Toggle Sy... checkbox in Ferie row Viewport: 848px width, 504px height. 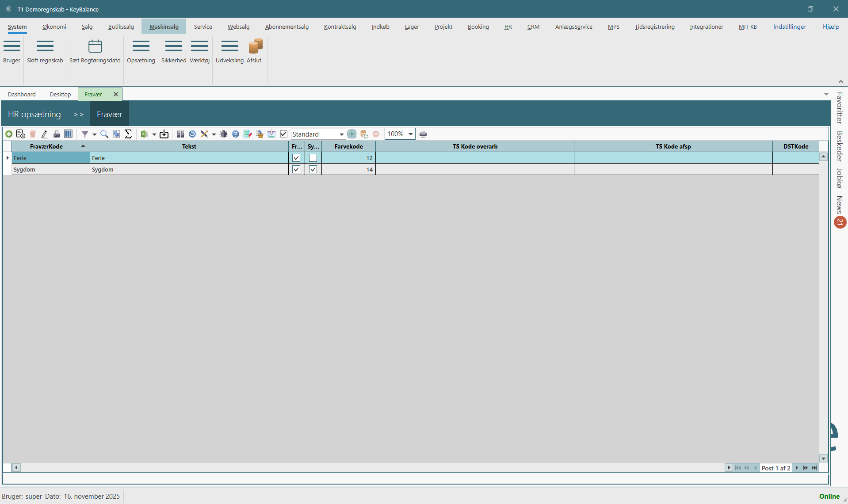313,158
